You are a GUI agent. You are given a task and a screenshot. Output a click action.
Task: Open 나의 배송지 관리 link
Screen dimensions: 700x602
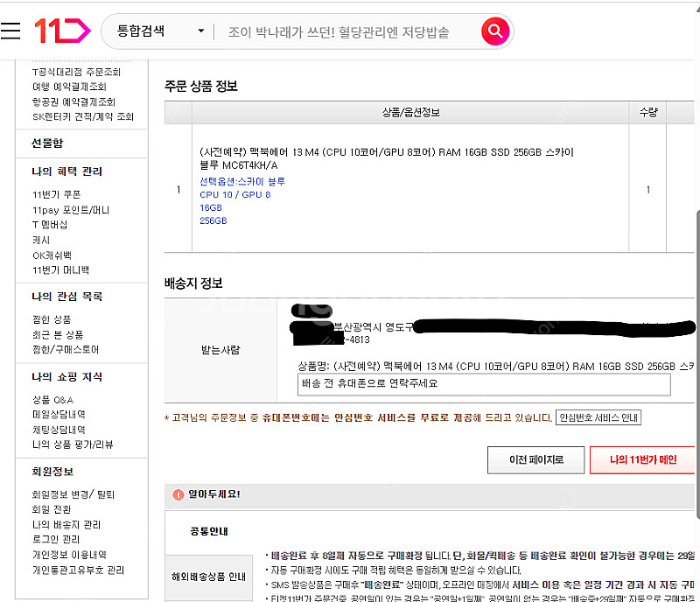(x=66, y=524)
